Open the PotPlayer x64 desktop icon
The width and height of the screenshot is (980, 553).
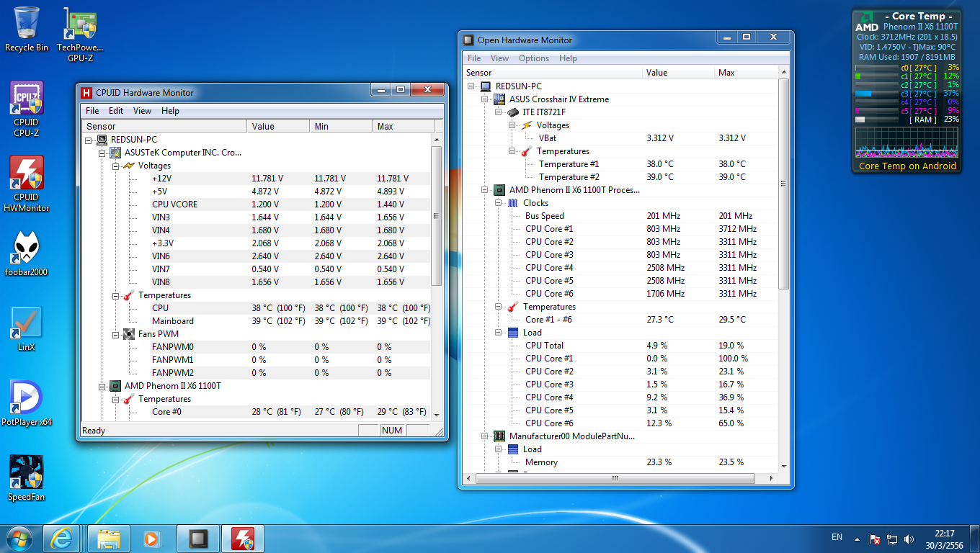click(26, 399)
